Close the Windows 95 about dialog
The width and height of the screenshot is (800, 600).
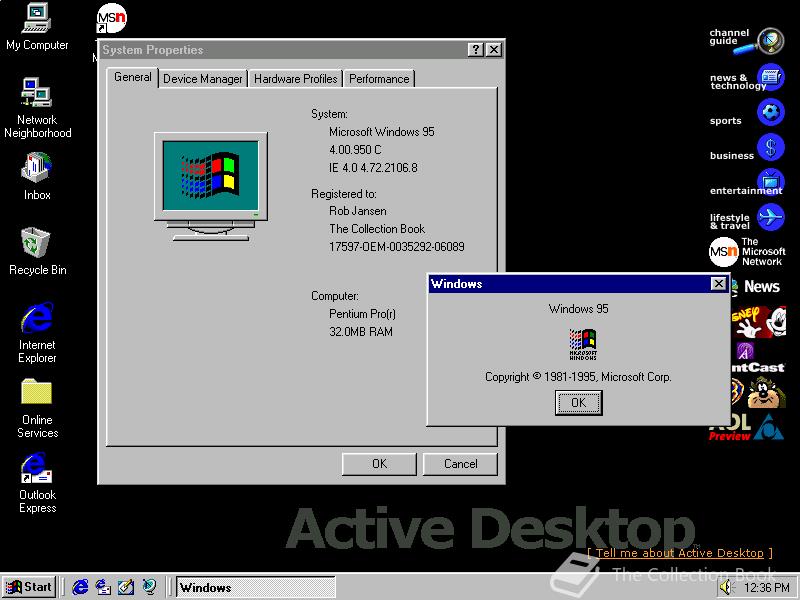pos(718,284)
